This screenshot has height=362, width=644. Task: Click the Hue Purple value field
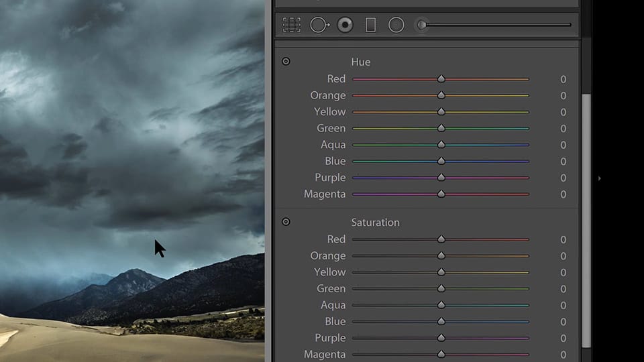pos(563,178)
